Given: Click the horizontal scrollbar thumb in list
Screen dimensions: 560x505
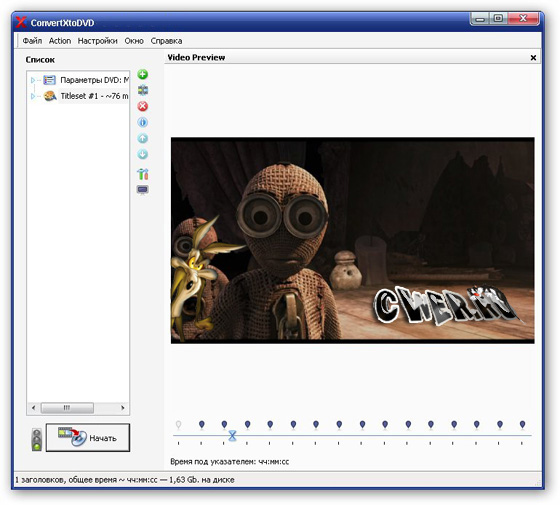Looking at the screenshot, I should (67, 408).
